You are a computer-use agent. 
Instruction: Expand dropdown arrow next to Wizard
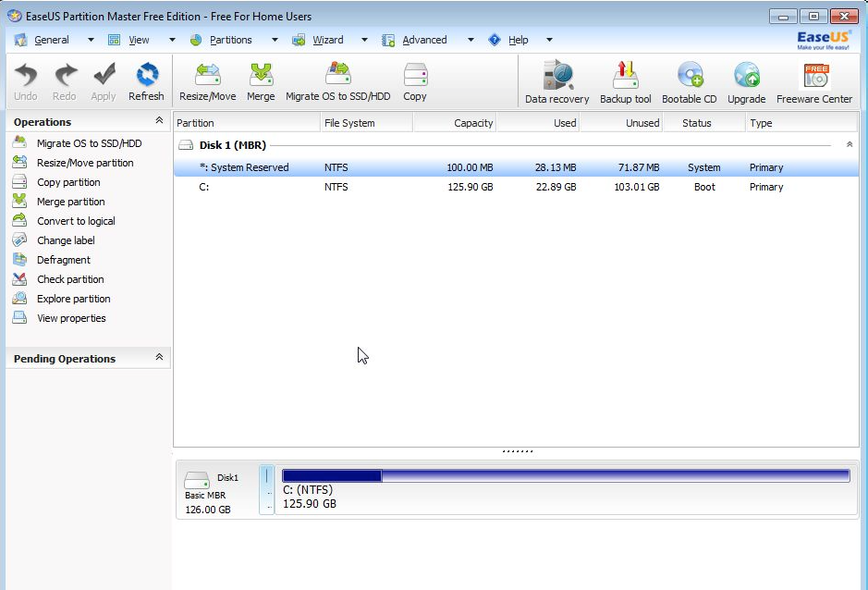click(x=364, y=40)
